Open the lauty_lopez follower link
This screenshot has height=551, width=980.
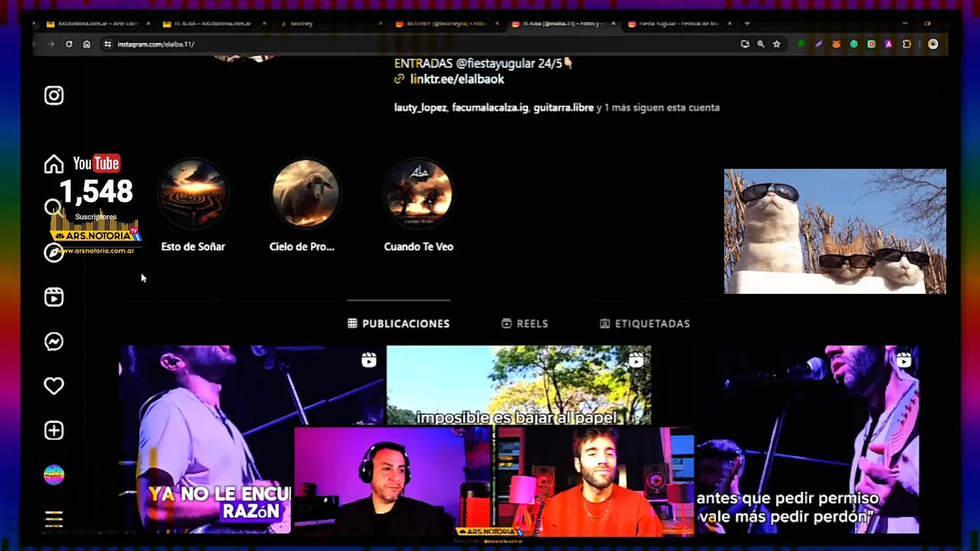click(x=420, y=108)
